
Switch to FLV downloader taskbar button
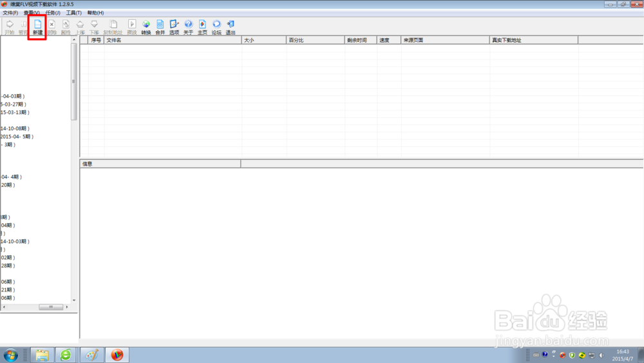[117, 355]
